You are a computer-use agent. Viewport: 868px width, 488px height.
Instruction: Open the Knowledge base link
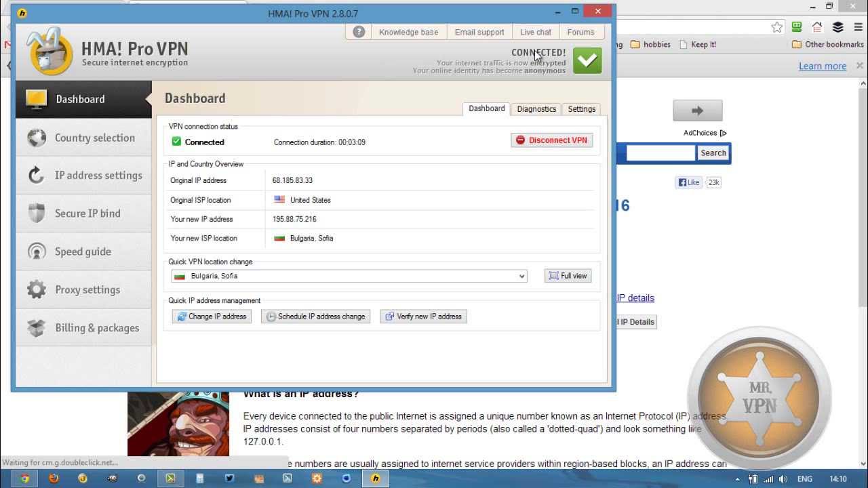coord(408,32)
